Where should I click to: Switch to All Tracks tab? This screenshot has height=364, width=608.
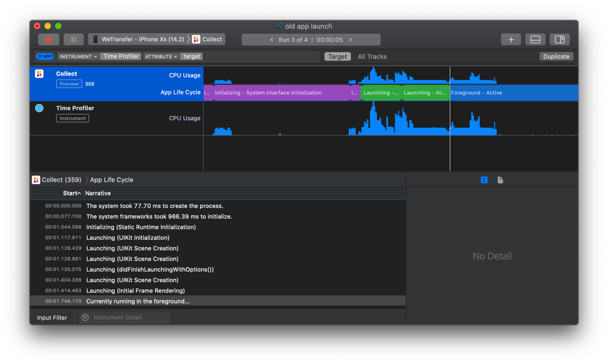point(372,56)
